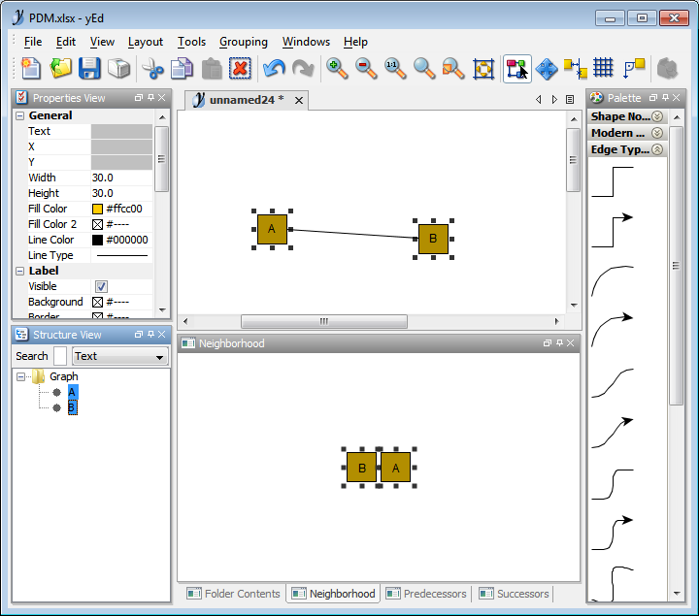Edit the Height value field
This screenshot has width=699, height=616.
[x=121, y=193]
